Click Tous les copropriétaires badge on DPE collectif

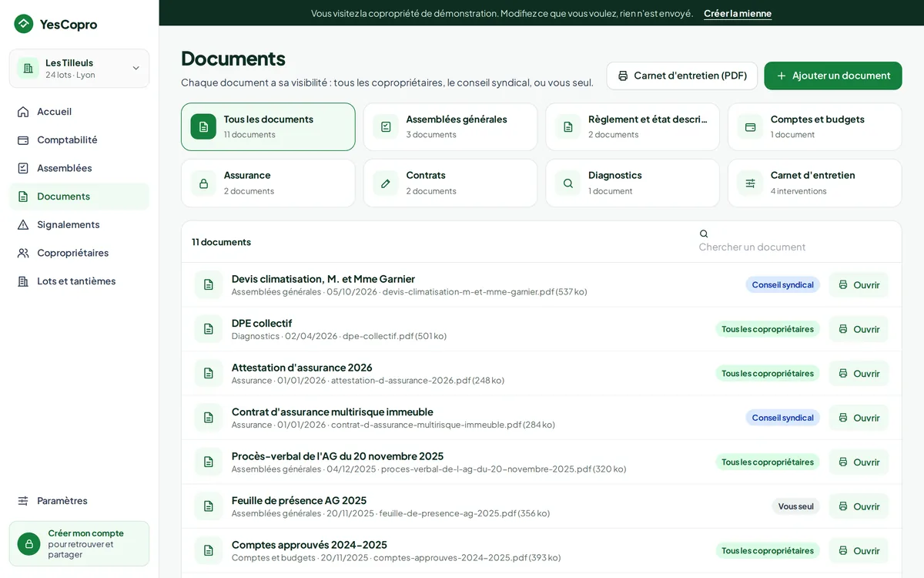768,329
